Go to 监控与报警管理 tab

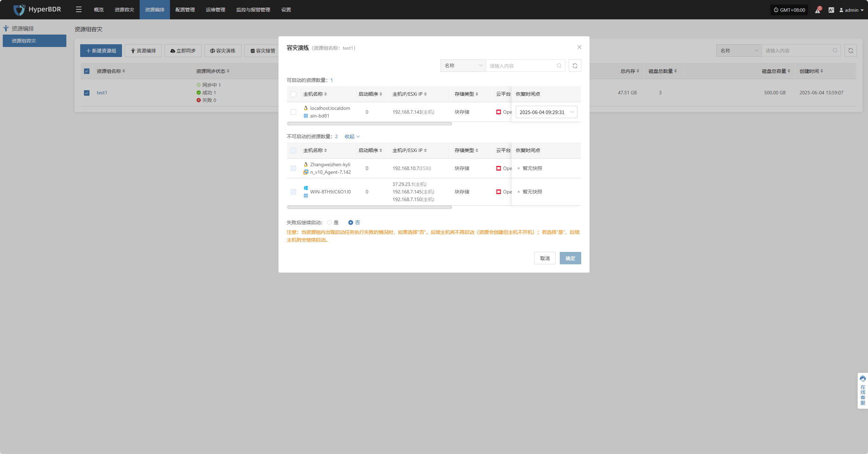pos(253,10)
